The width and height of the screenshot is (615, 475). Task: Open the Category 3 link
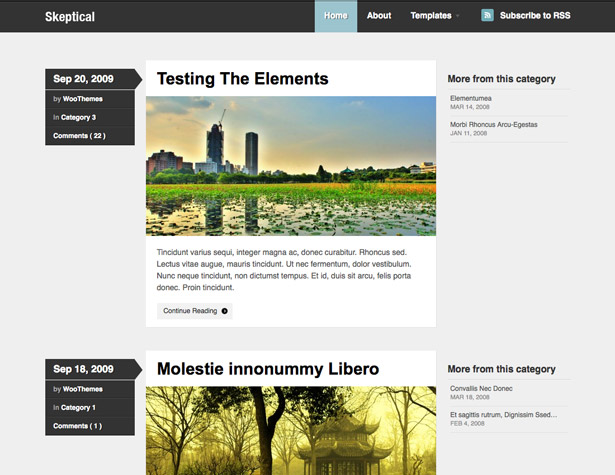point(78,117)
